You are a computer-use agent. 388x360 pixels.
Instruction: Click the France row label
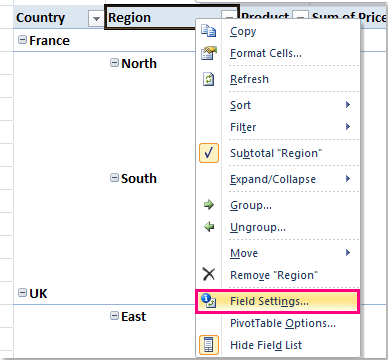(x=49, y=40)
